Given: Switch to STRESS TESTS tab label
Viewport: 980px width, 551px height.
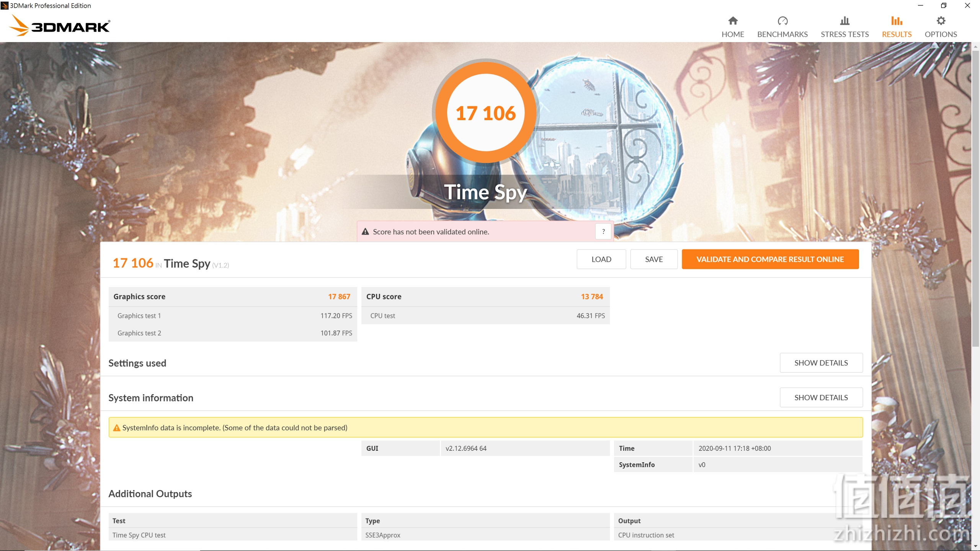Looking at the screenshot, I should [x=844, y=34].
